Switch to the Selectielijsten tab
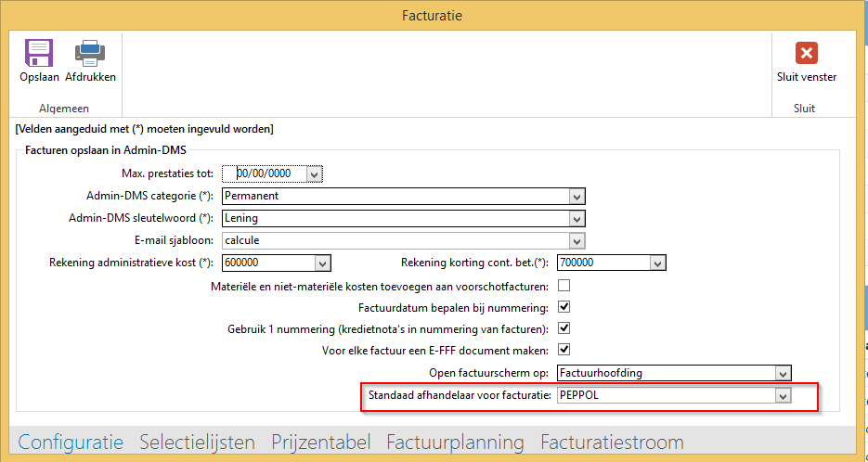Screen dimensions: 868x462 point(197,443)
